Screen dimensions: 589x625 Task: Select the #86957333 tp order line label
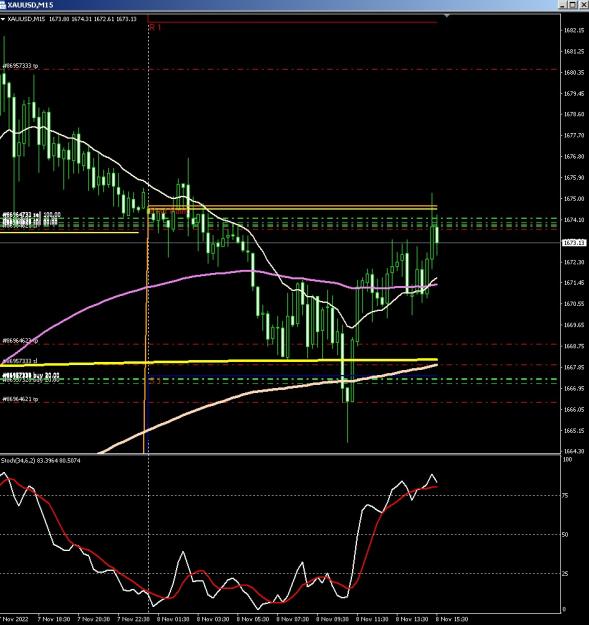tap(20, 66)
